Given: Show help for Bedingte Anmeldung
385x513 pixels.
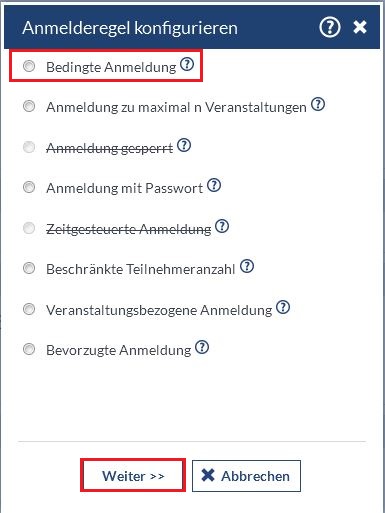Looking at the screenshot, I should coord(187,64).
